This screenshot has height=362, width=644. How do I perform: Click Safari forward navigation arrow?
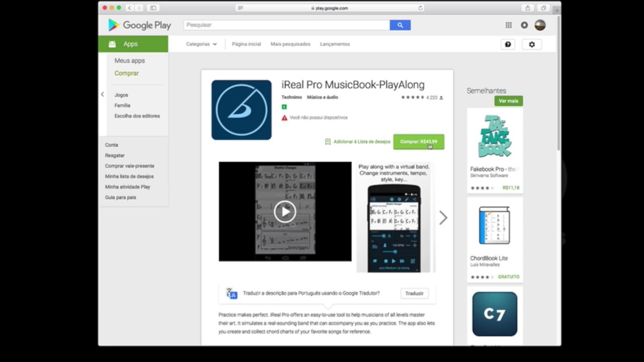(139, 8)
